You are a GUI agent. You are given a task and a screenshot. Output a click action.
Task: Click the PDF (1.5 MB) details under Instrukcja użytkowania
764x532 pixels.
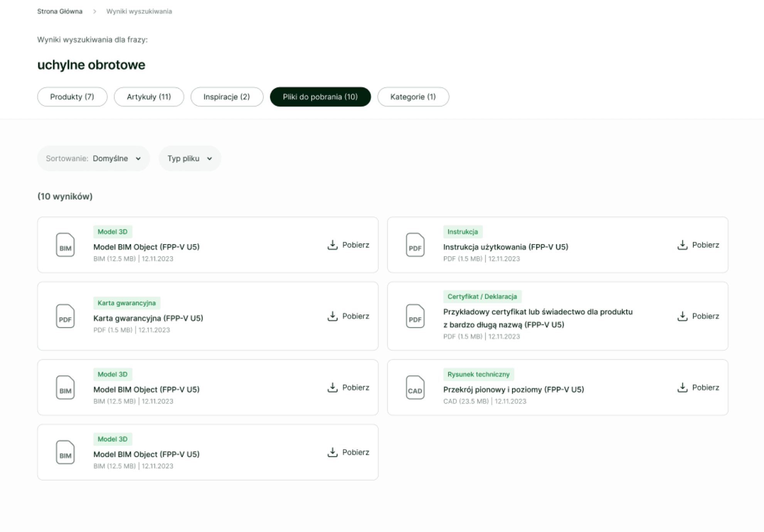tap(481, 259)
